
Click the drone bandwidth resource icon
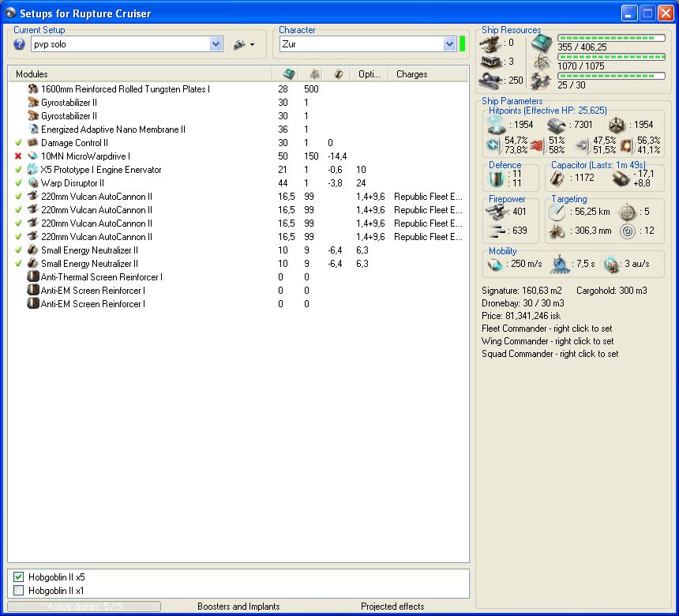point(542,81)
